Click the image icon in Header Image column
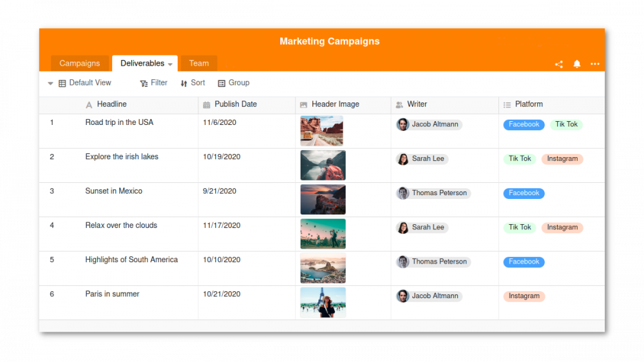The height and width of the screenshot is (362, 644). tap(303, 105)
